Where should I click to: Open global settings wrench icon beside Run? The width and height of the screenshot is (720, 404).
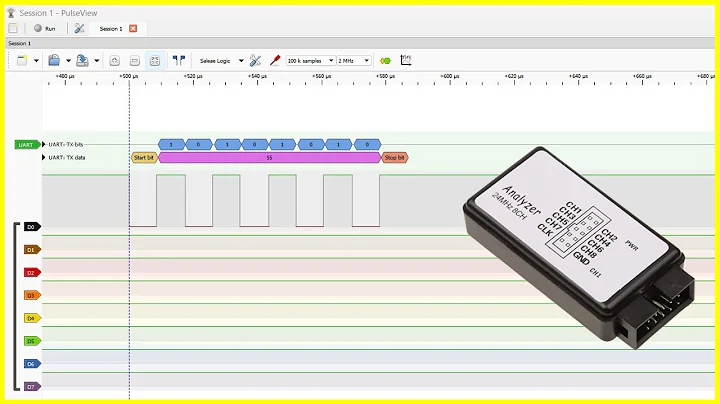(x=79, y=28)
